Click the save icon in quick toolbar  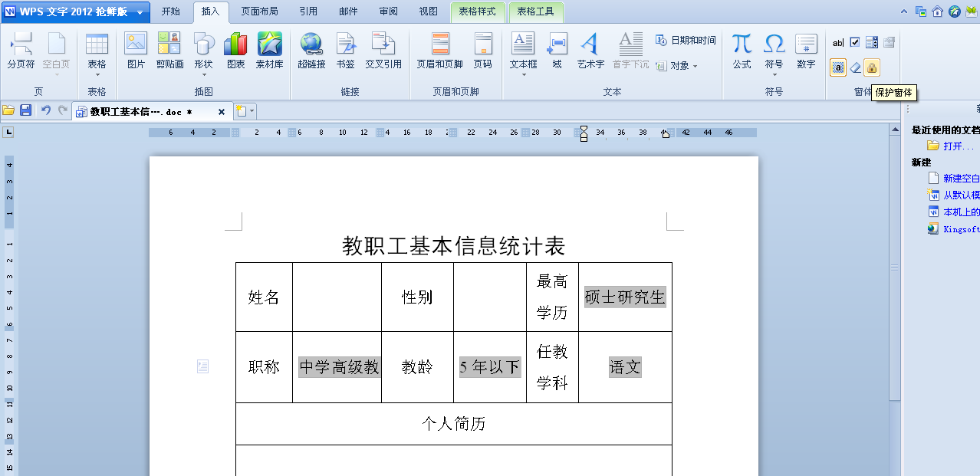tap(25, 110)
